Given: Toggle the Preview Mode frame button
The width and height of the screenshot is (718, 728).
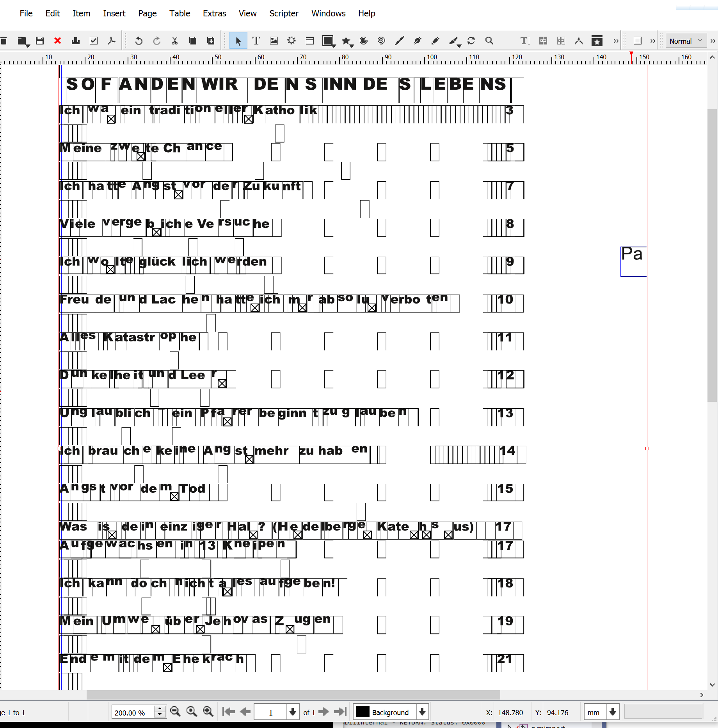Looking at the screenshot, I should [x=638, y=41].
